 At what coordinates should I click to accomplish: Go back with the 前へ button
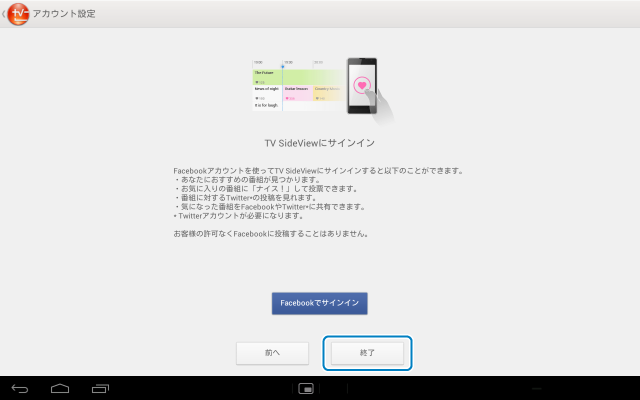point(272,353)
